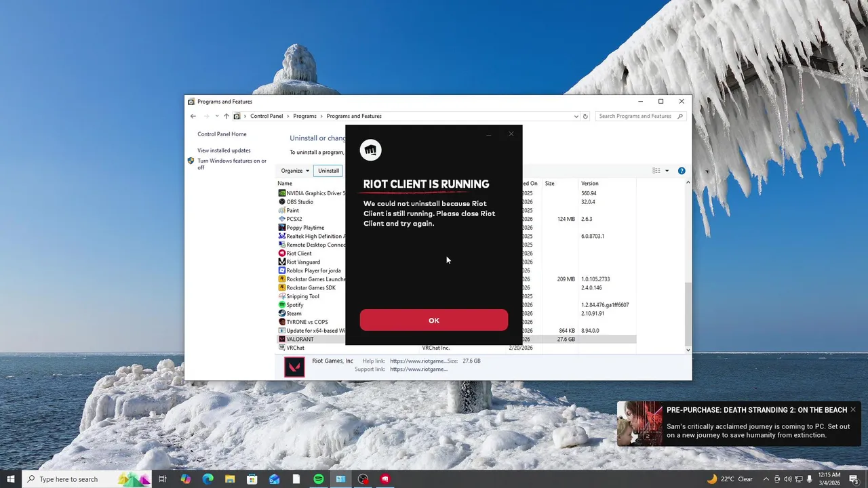
Task: Select Roblox Player for jorda entry
Action: point(311,270)
